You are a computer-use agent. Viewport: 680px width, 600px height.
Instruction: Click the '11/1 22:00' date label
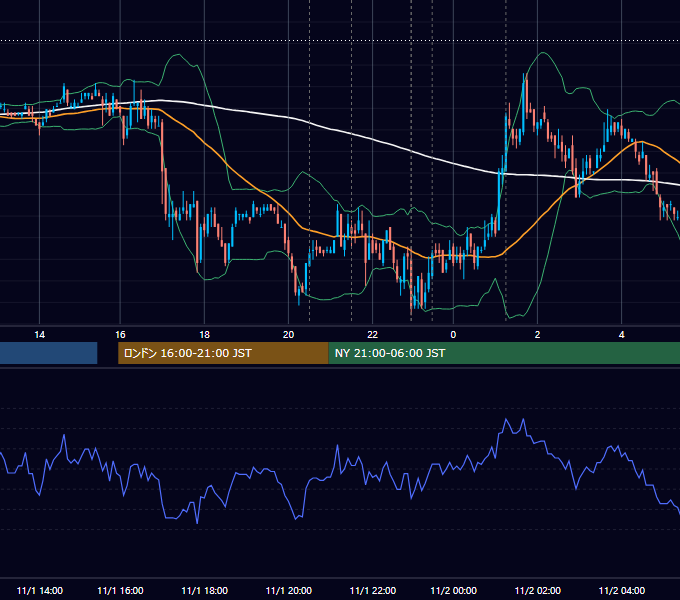click(x=373, y=590)
